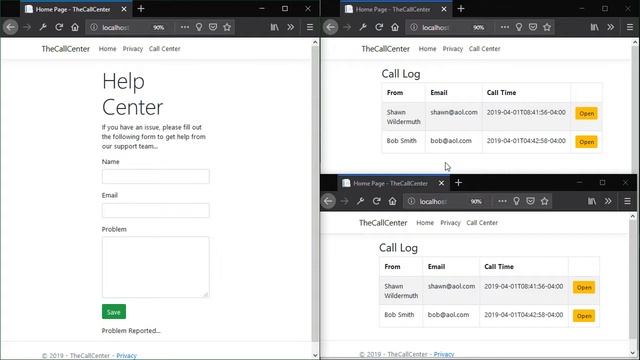Viewport: 640px width, 360px height.
Task: Expand overflow chevrons in left browser toolbar
Action: 290,27
